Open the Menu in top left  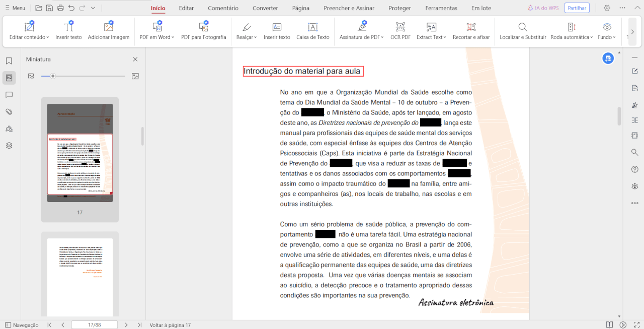point(15,8)
